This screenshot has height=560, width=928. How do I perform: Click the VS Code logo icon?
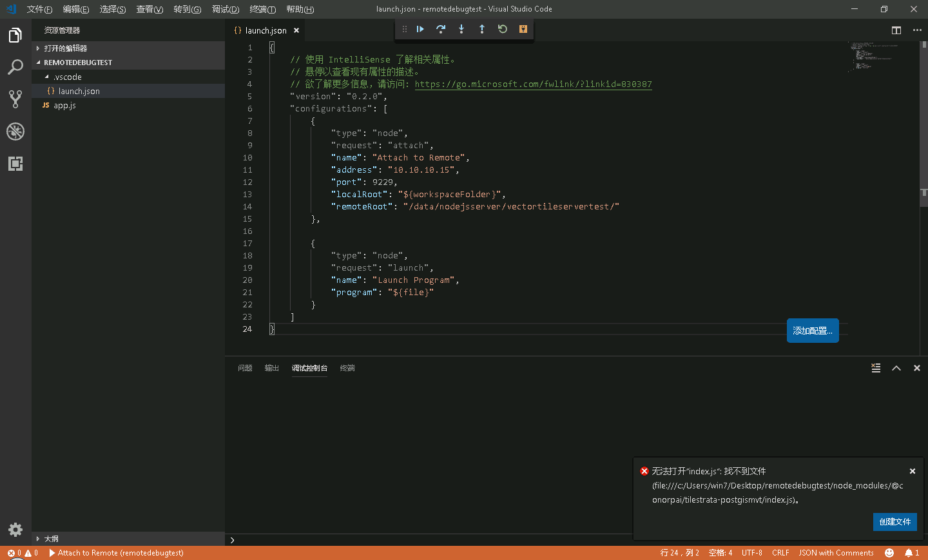[11, 9]
